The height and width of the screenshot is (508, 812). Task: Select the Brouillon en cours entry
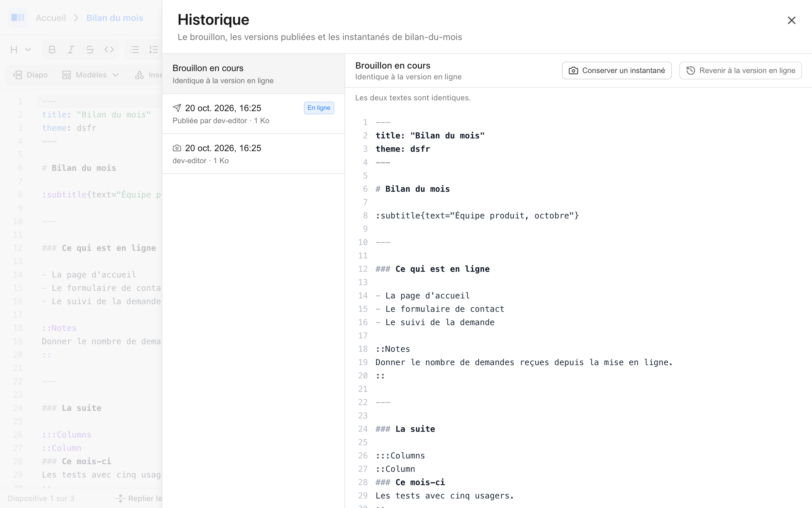point(253,74)
